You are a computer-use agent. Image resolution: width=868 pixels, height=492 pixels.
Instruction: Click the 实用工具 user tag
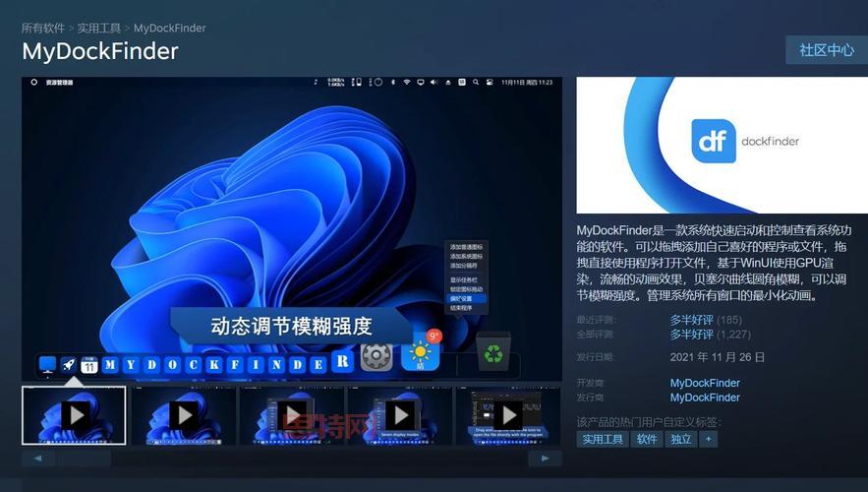point(603,440)
